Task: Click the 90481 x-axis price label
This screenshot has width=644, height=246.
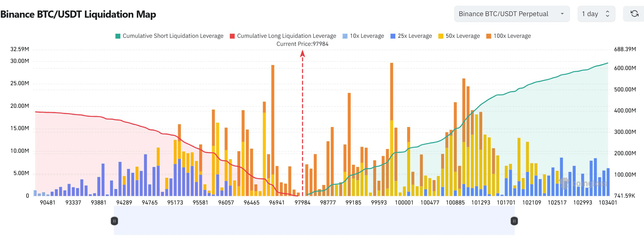Action: (48, 203)
